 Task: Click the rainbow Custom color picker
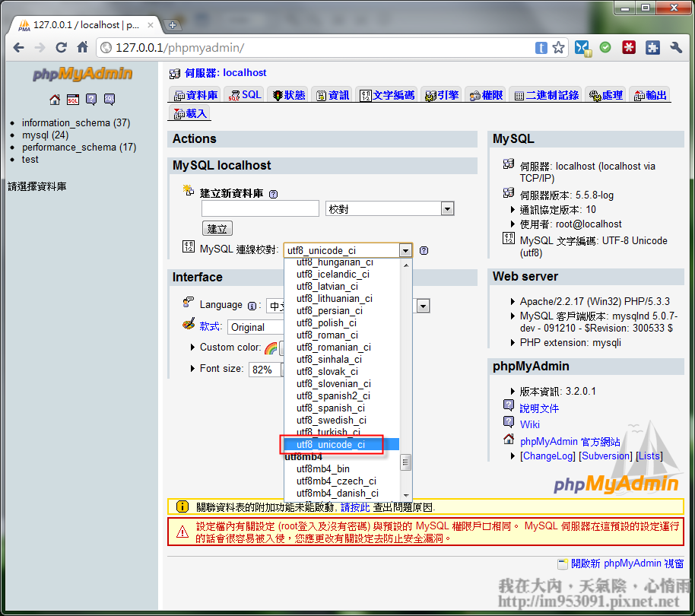click(x=270, y=348)
